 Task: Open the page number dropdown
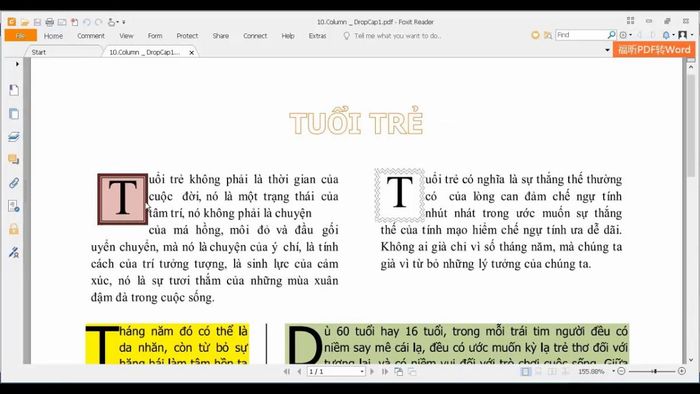click(362, 371)
